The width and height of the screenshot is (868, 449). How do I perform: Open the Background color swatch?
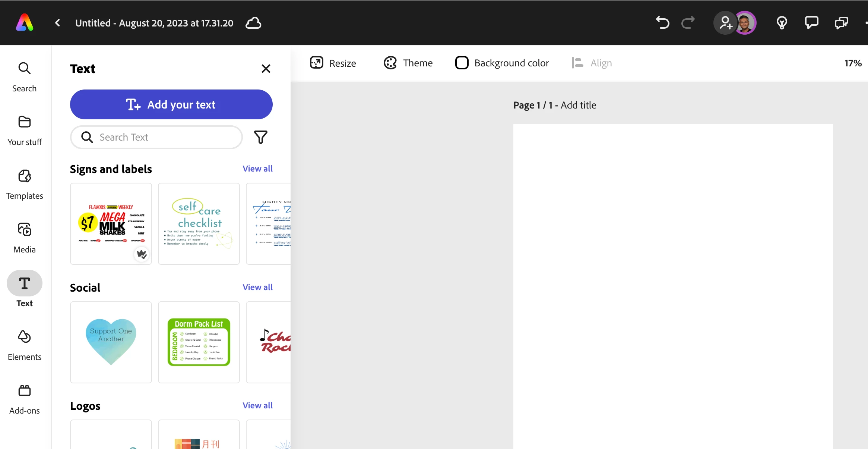coord(462,63)
